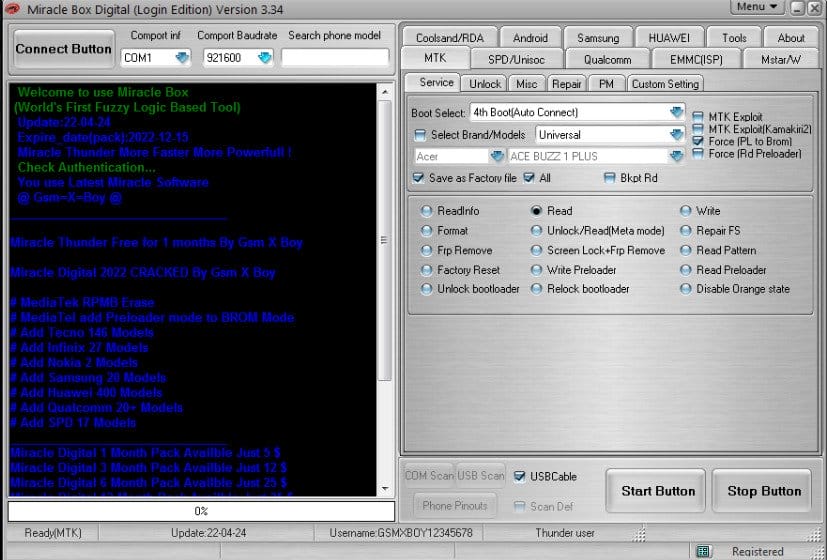The width and height of the screenshot is (827, 560).
Task: Click the log scrollbar up arrow
Action: point(385,91)
